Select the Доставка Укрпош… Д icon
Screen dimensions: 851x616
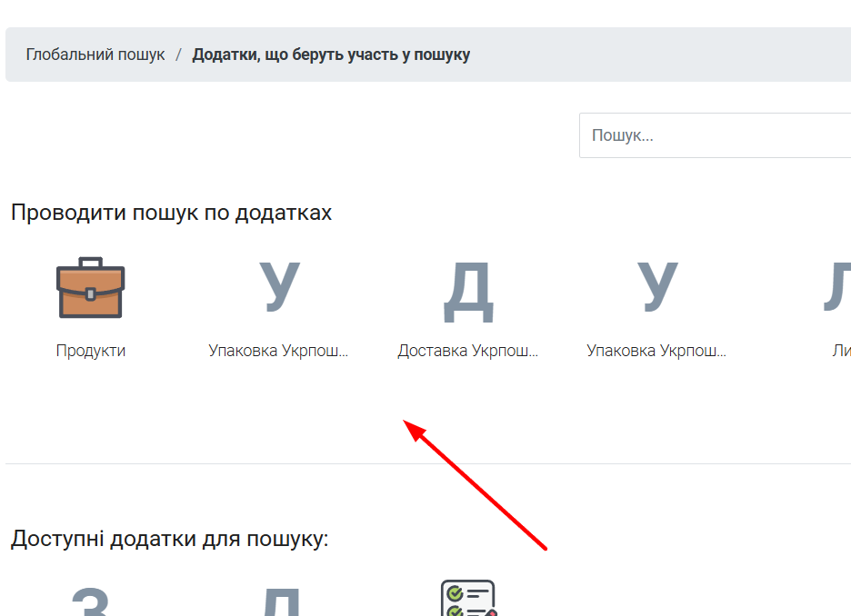point(468,291)
